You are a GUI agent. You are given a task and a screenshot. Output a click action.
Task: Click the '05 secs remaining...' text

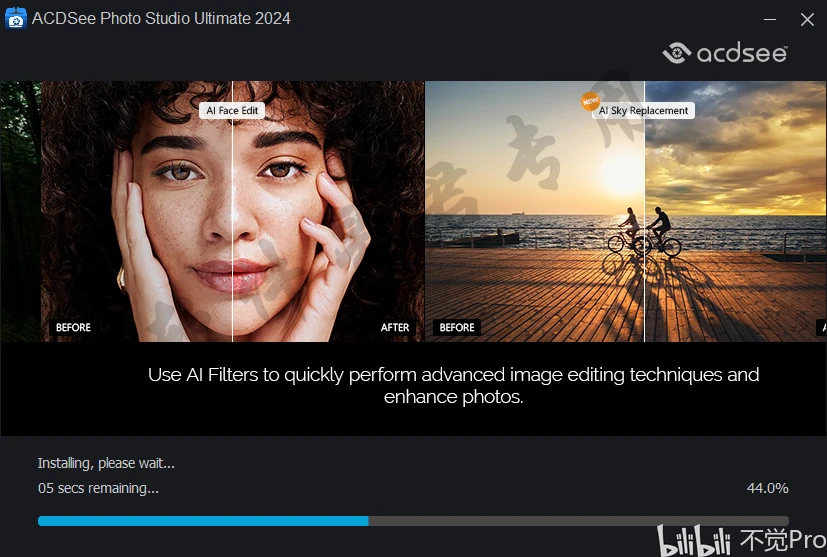[x=98, y=488]
